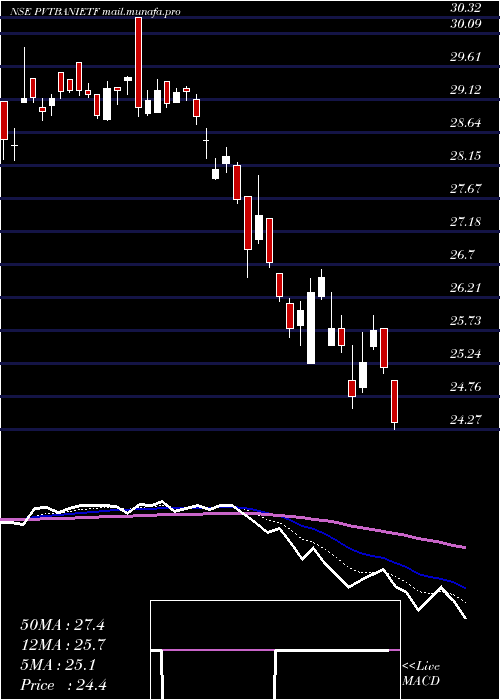Click the Price : 24.4 readout
500x700 pixels.
point(62,685)
